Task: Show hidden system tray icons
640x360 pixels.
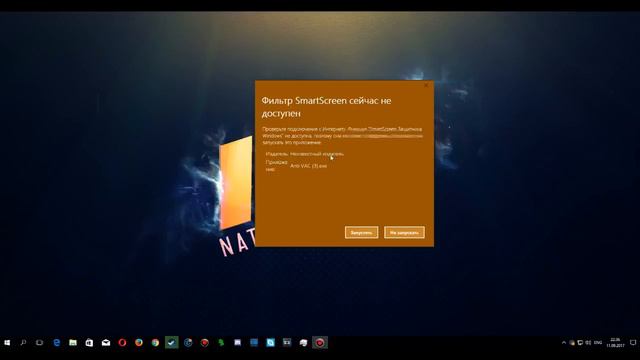Action: (x=564, y=343)
